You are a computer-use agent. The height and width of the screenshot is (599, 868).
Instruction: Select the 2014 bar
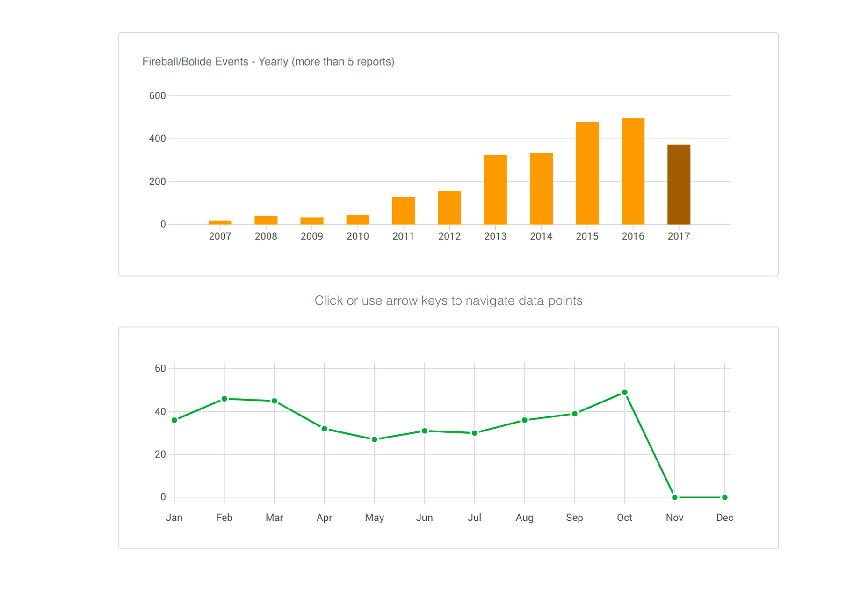click(x=541, y=189)
